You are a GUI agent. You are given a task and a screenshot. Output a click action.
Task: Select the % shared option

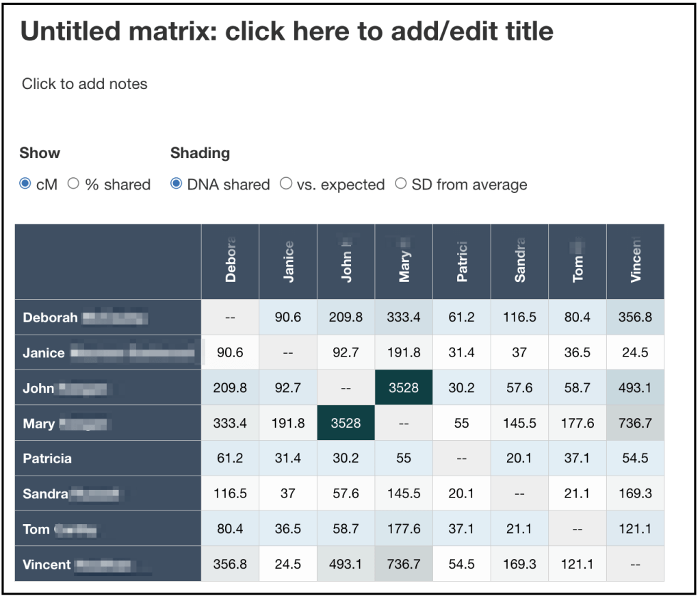point(73,184)
